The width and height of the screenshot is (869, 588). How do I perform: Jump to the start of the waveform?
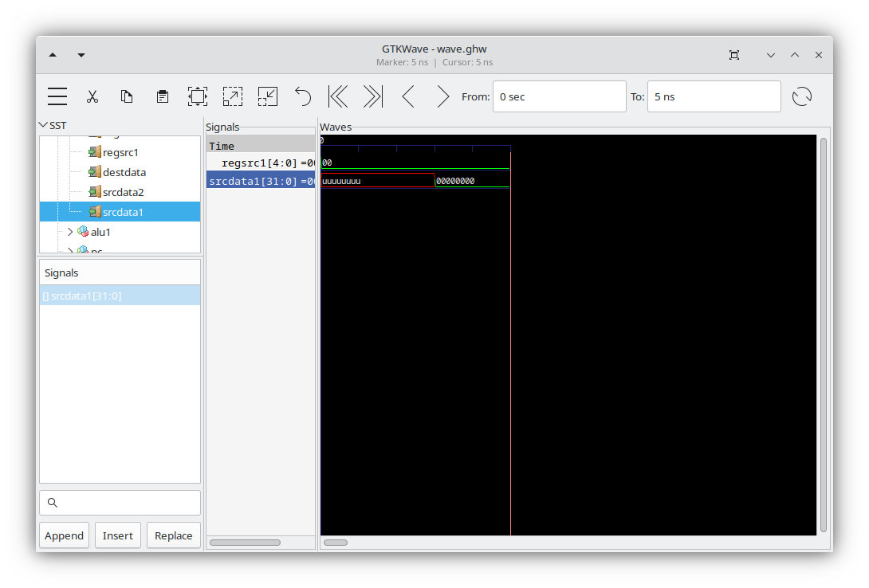[337, 96]
